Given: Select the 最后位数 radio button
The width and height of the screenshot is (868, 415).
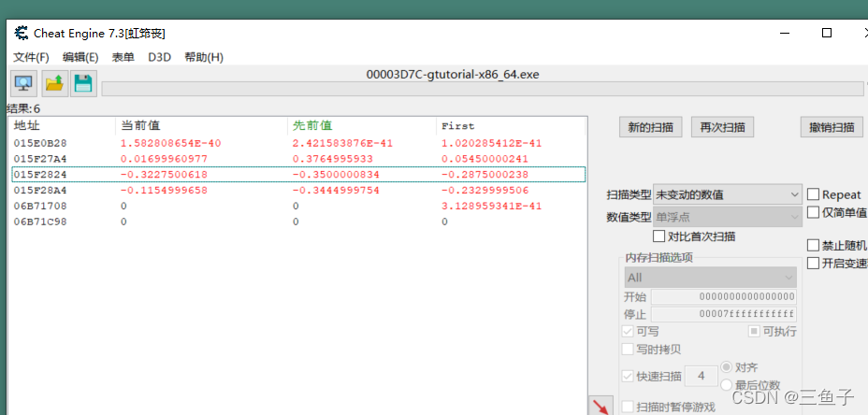Looking at the screenshot, I should coord(727,385).
